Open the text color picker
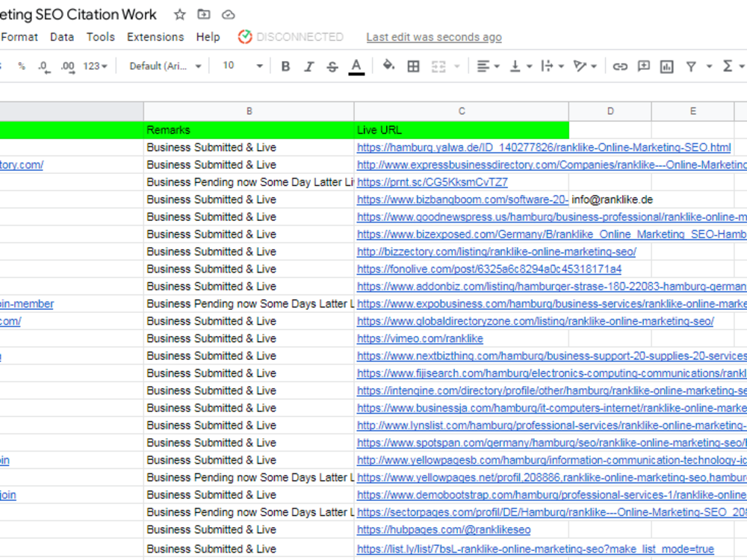The height and width of the screenshot is (560, 747). coord(356,66)
